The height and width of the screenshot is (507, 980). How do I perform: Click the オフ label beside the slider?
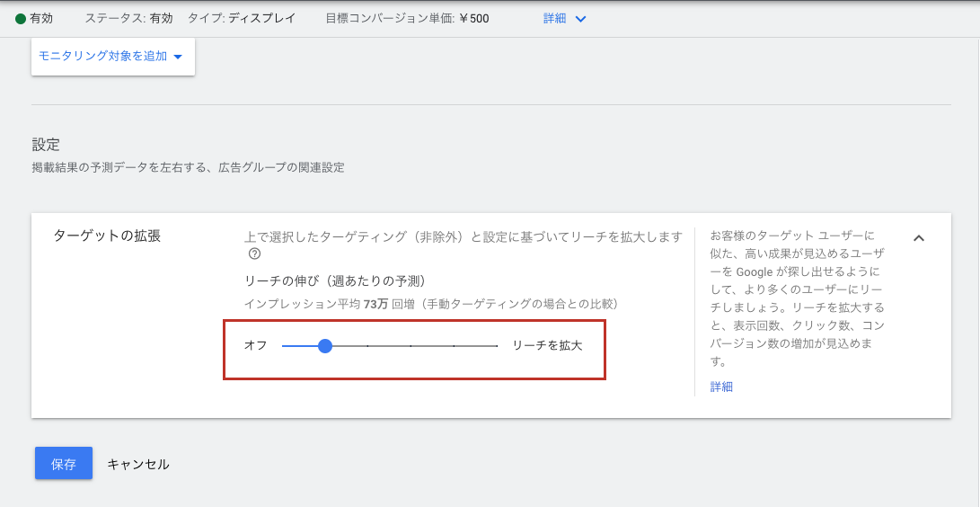click(x=255, y=346)
